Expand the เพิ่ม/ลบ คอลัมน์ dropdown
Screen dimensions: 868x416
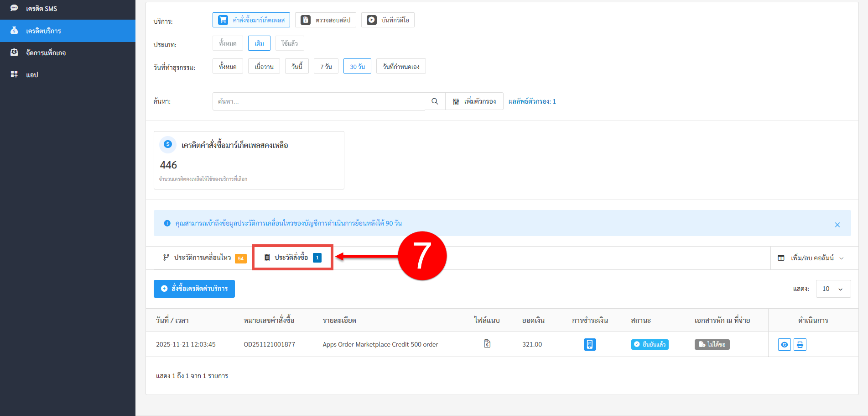(x=811, y=258)
